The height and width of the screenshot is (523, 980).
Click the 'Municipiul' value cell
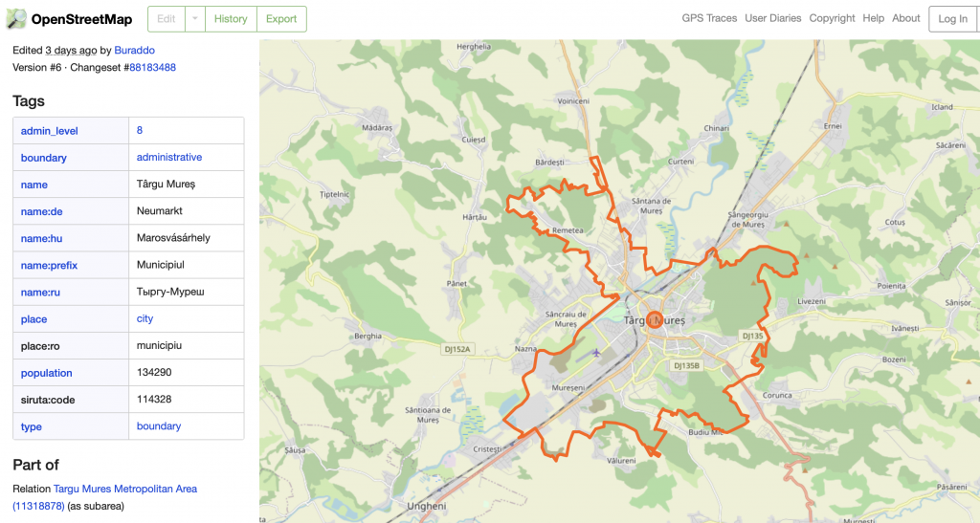click(x=187, y=265)
